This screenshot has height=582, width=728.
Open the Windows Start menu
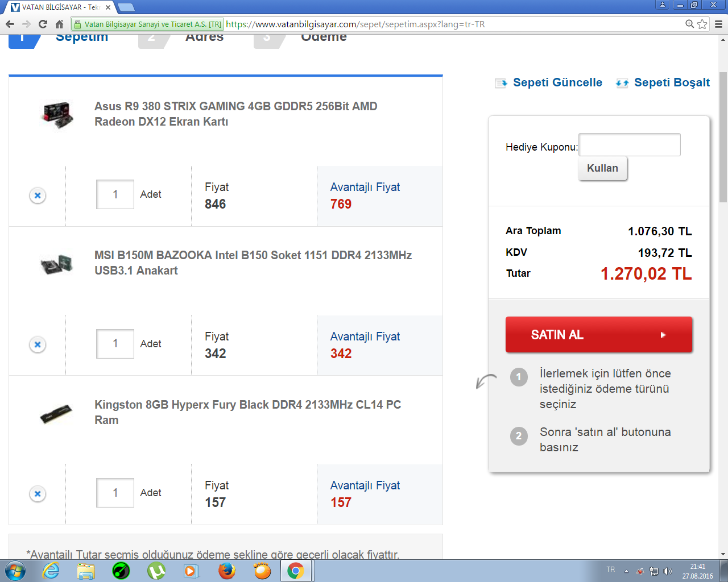click(x=14, y=571)
